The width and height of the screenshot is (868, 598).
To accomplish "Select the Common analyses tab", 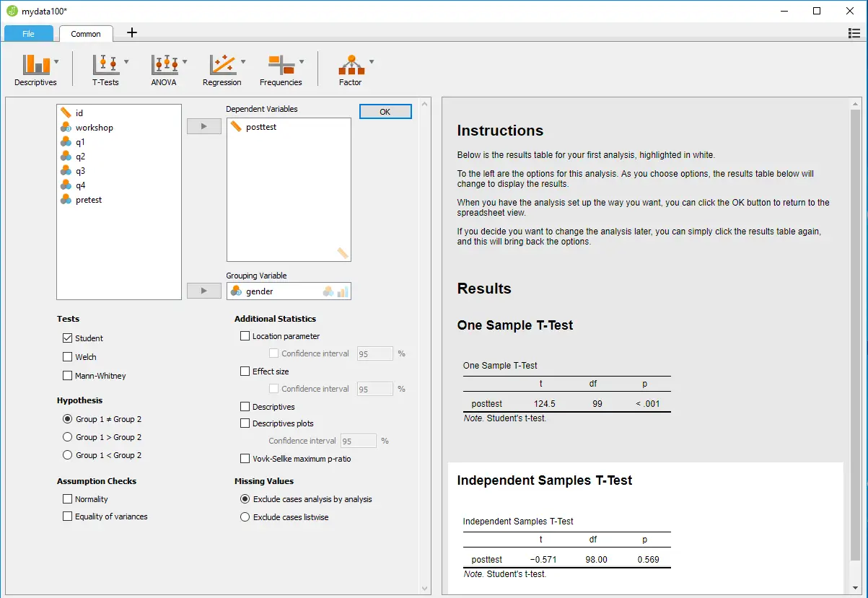I will point(85,33).
